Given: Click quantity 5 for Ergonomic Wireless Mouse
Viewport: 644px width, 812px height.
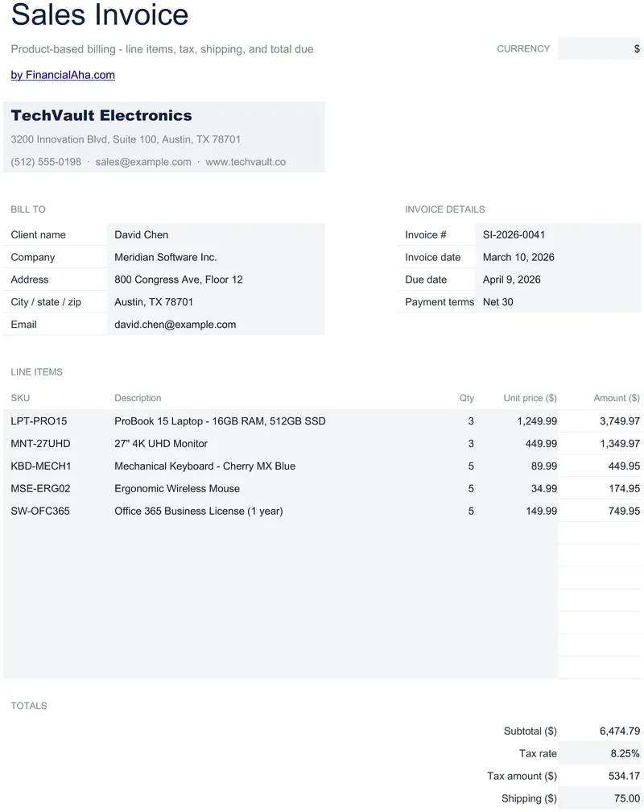Looking at the screenshot, I should click(x=471, y=488).
